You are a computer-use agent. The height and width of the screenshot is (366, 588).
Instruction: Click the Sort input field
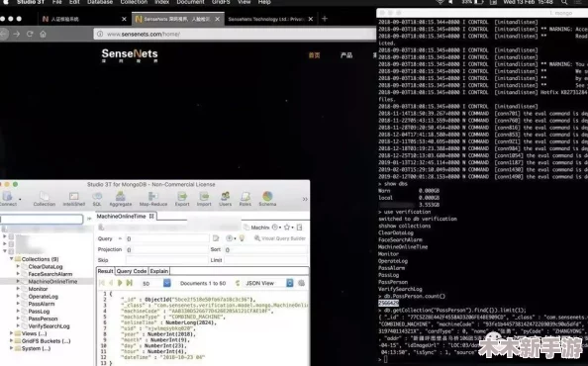[266, 249]
